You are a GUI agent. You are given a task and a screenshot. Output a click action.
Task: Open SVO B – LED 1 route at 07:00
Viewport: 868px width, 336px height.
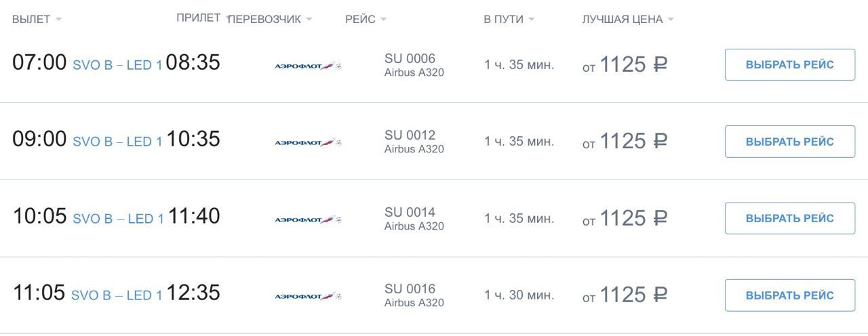(x=117, y=65)
